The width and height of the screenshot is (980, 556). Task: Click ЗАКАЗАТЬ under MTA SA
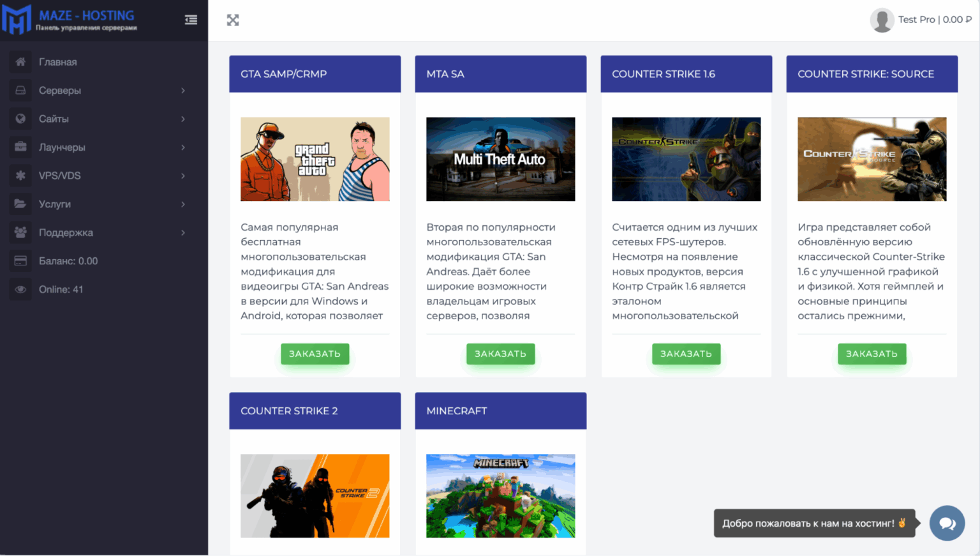(500, 354)
